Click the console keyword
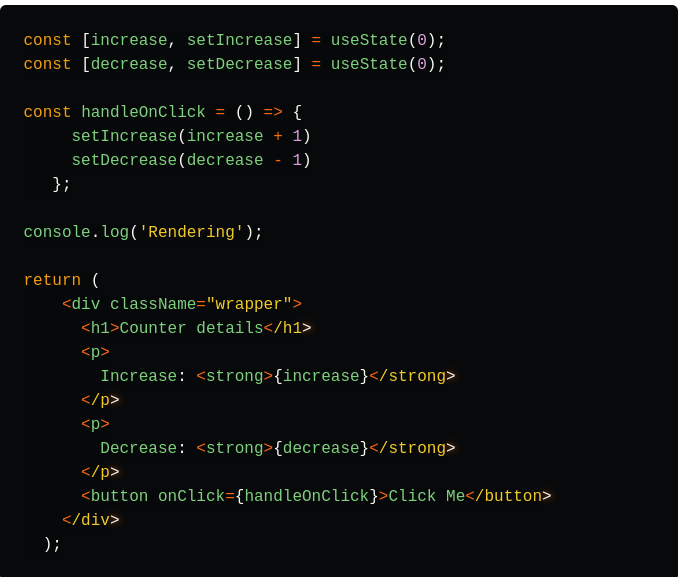 click(57, 232)
